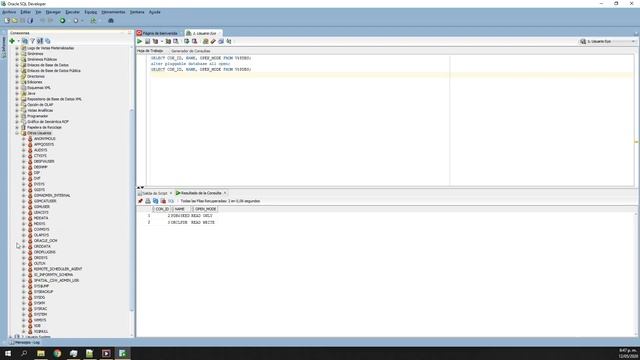This screenshot has width=640, height=360.
Task: Open File Explorer from the taskbar
Action: [41, 353]
